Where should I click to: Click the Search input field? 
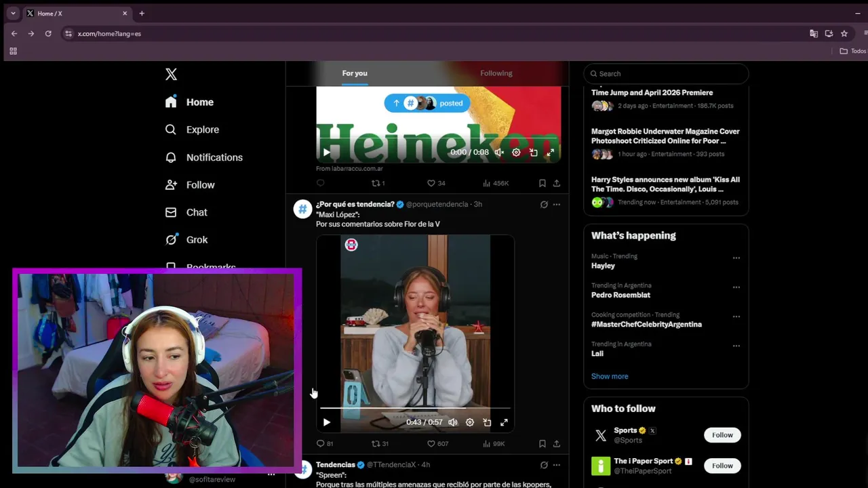pos(666,74)
